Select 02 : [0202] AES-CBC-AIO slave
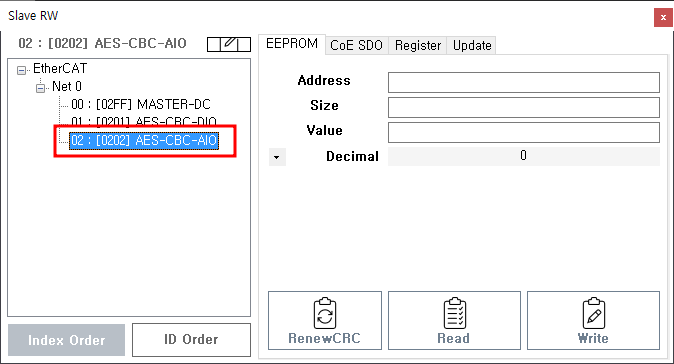This screenshot has height=364, width=674. click(144, 141)
